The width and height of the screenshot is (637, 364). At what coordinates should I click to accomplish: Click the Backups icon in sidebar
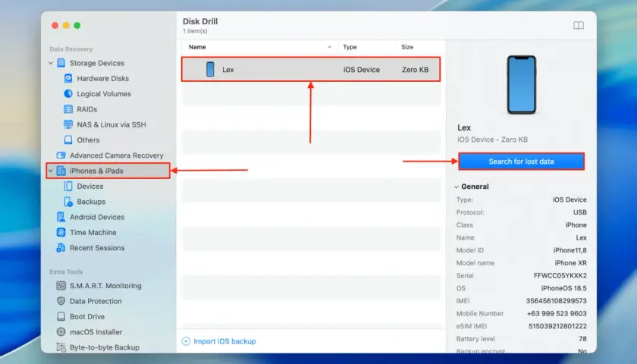click(68, 202)
